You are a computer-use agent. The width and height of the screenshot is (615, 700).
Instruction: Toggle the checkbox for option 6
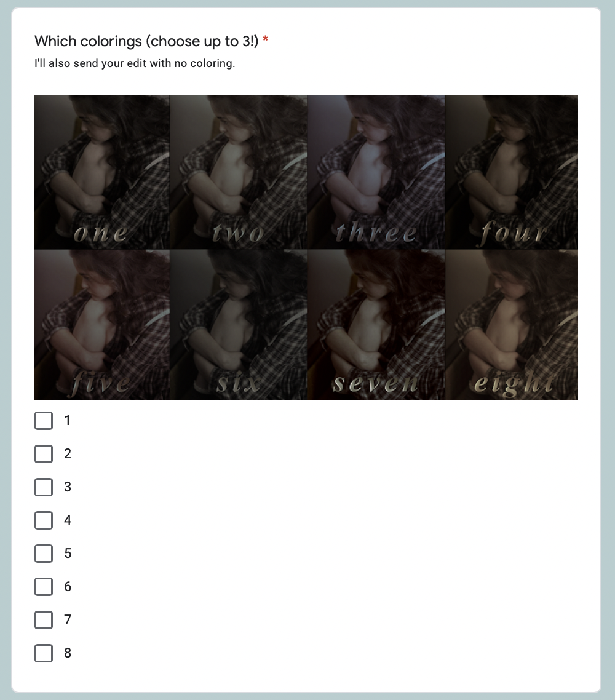[x=44, y=587]
